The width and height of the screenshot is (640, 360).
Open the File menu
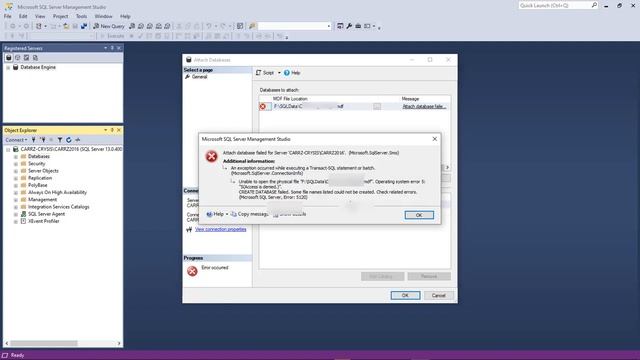click(x=8, y=16)
